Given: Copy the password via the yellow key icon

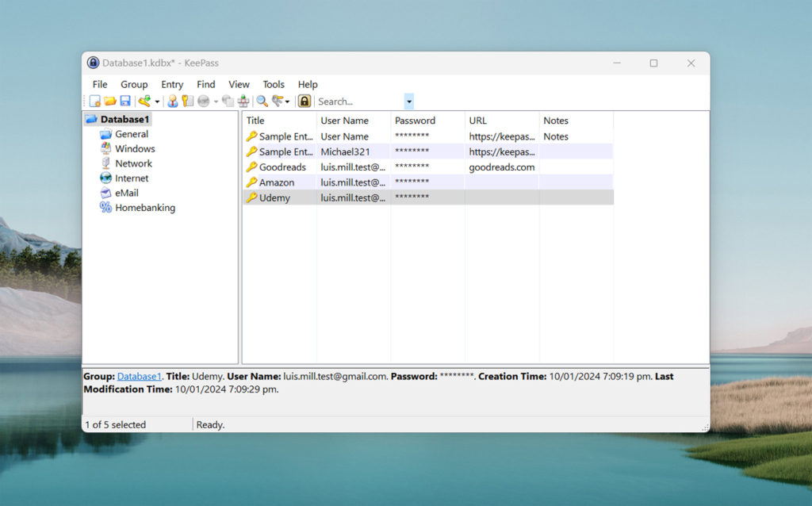Looking at the screenshot, I should pos(187,101).
